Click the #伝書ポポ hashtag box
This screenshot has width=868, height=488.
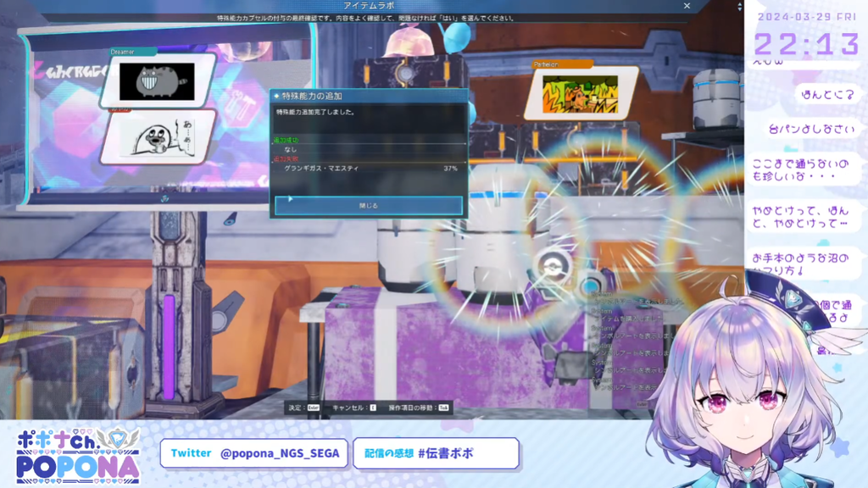(436, 453)
